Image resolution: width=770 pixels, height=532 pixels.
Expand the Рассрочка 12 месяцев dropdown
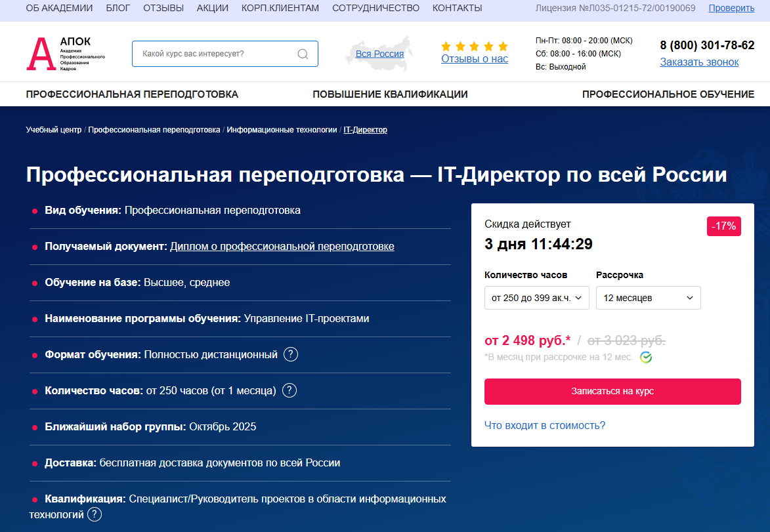point(648,298)
